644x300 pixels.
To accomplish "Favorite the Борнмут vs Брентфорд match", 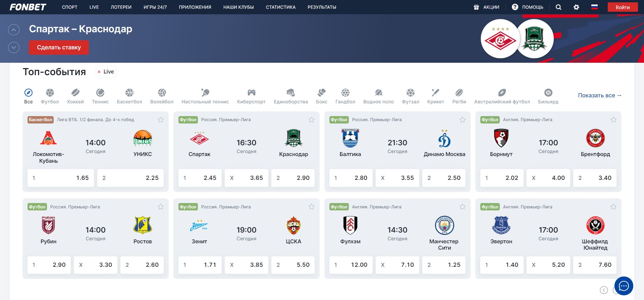I will [x=613, y=120].
